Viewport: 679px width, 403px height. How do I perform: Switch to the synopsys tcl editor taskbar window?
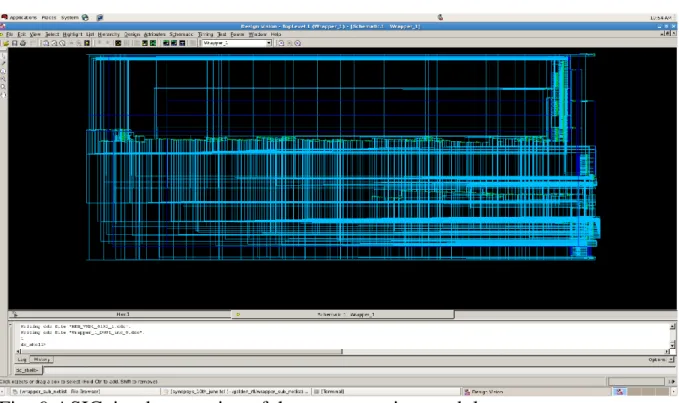click(x=236, y=392)
